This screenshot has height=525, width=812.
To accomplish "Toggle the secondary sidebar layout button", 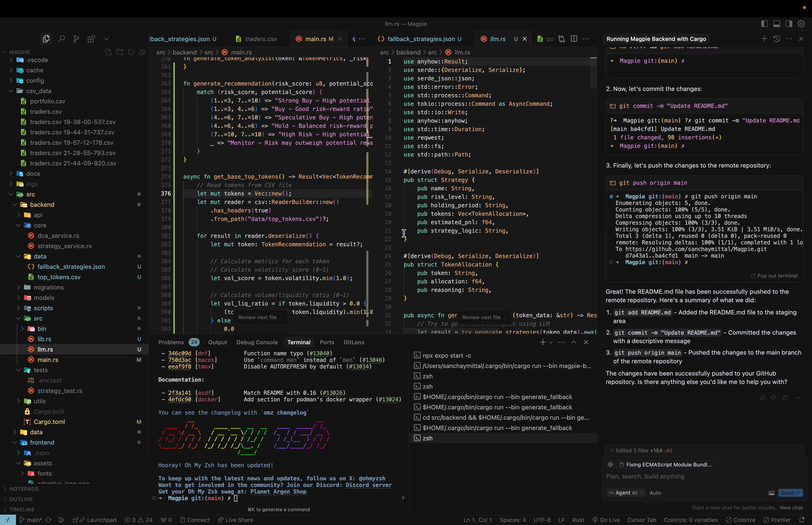I will point(789,24).
